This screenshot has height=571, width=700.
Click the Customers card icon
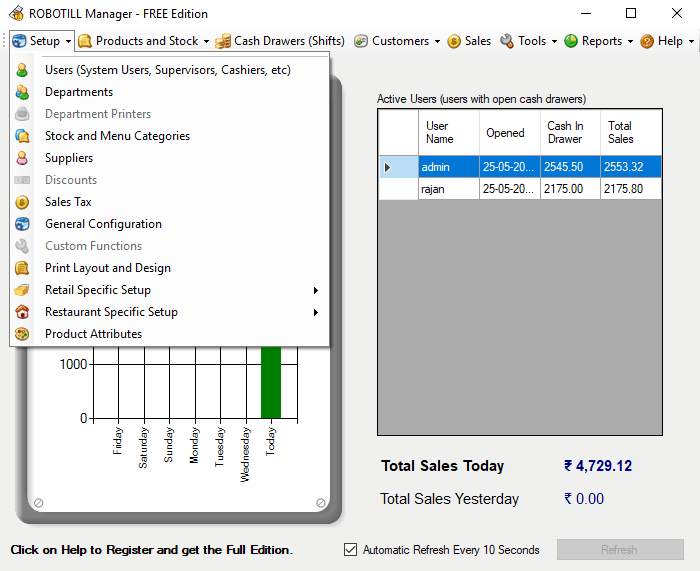(361, 41)
